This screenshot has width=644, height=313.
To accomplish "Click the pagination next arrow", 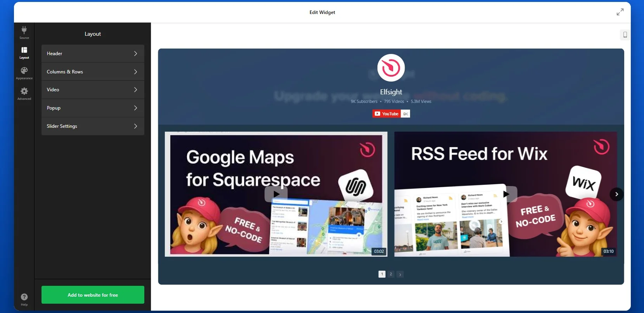I will pos(400,274).
